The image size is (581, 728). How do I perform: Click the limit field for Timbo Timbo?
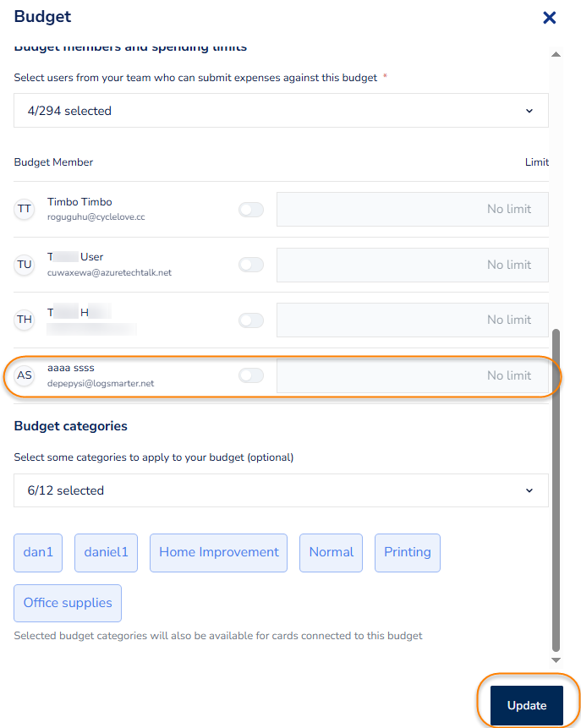413,210
